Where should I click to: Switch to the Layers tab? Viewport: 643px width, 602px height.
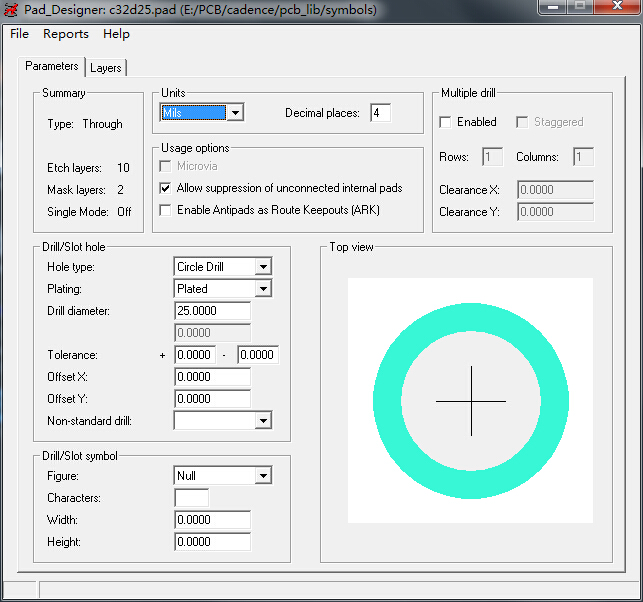pyautogui.click(x=106, y=68)
